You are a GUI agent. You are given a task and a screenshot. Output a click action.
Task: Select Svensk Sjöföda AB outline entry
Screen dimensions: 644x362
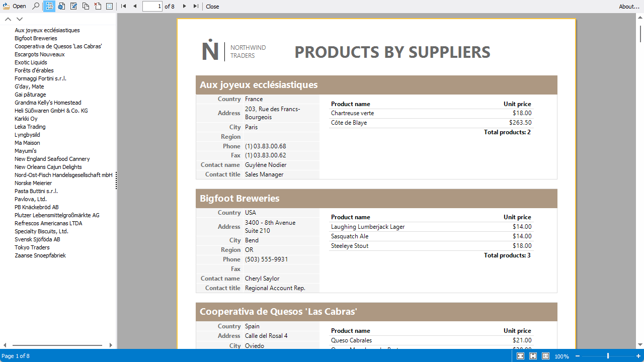coord(37,239)
